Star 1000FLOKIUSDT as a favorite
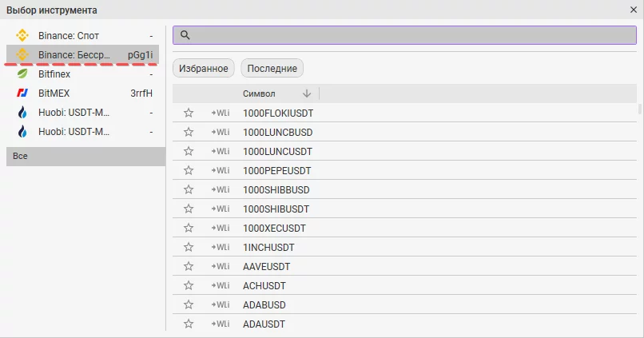This screenshot has height=338, width=644. tap(189, 113)
